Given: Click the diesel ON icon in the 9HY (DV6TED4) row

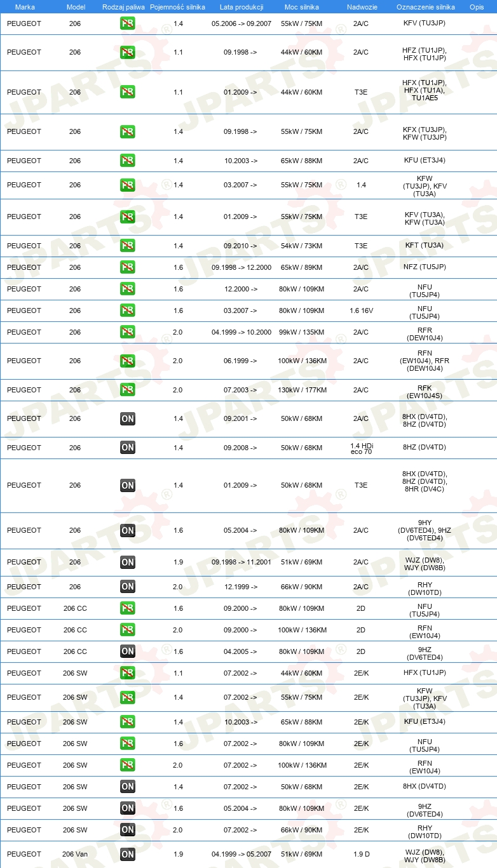Looking at the screenshot, I should 128,530.
